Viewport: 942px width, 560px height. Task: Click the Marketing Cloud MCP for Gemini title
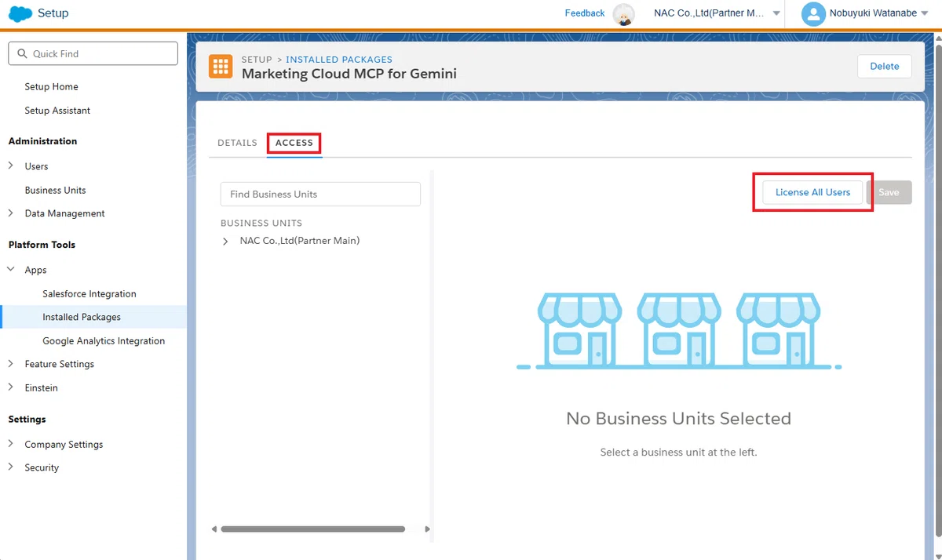pos(349,74)
